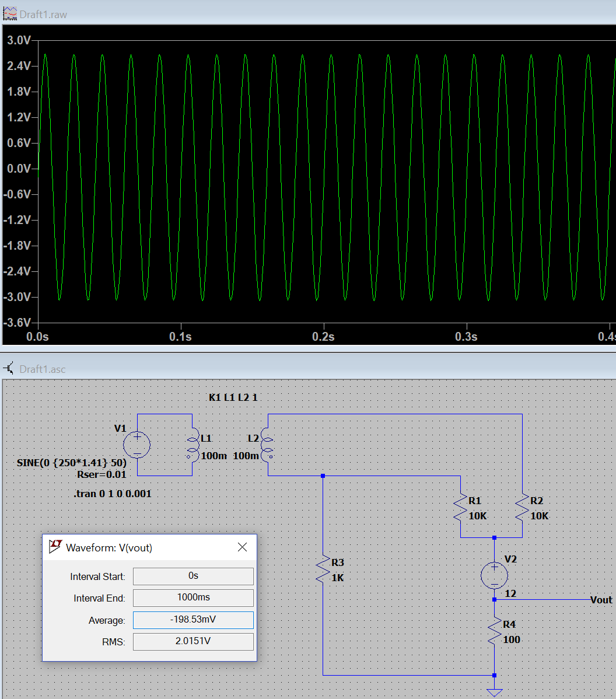
Task: Click the Draft1.asc schematic window icon
Action: point(9,369)
